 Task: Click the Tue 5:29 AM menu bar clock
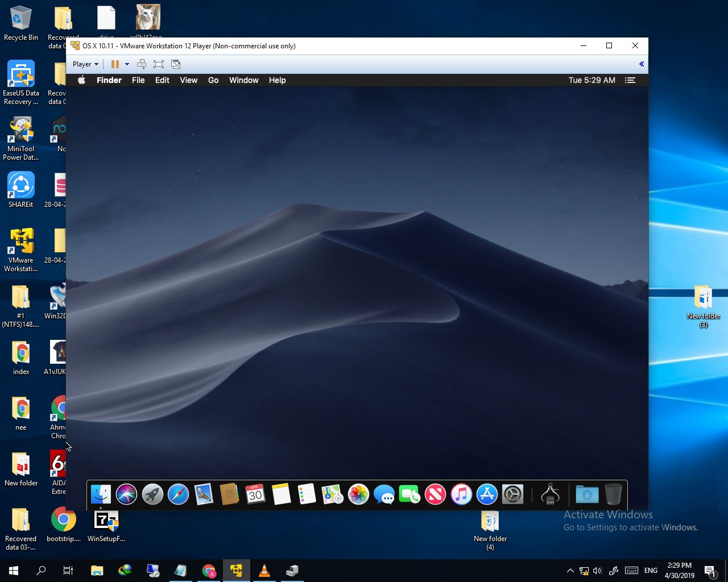point(592,80)
